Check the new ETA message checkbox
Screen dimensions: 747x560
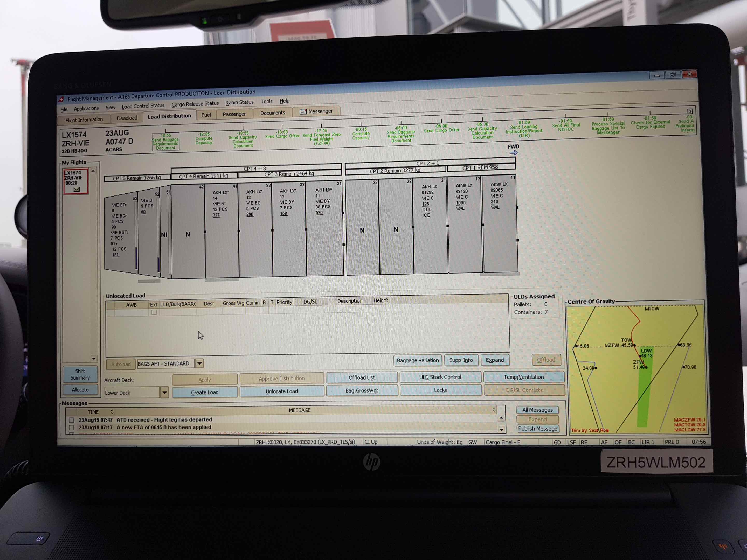pyautogui.click(x=71, y=428)
